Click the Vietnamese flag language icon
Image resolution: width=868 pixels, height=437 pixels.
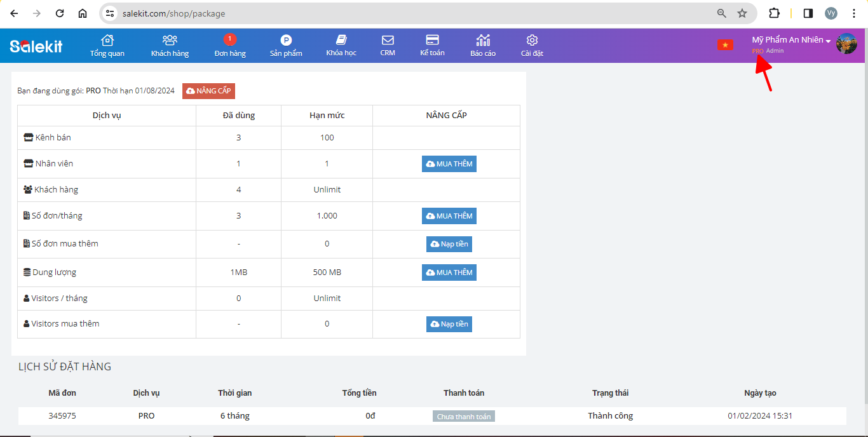(x=725, y=44)
